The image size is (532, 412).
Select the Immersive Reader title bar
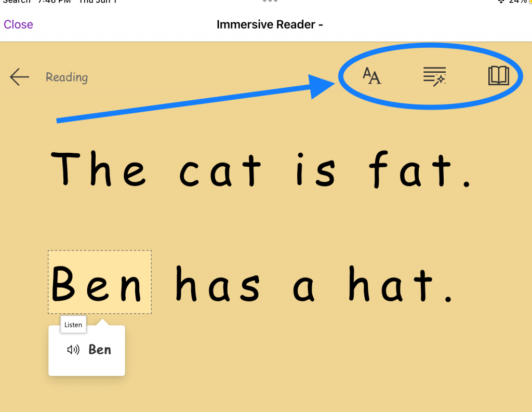(270, 24)
